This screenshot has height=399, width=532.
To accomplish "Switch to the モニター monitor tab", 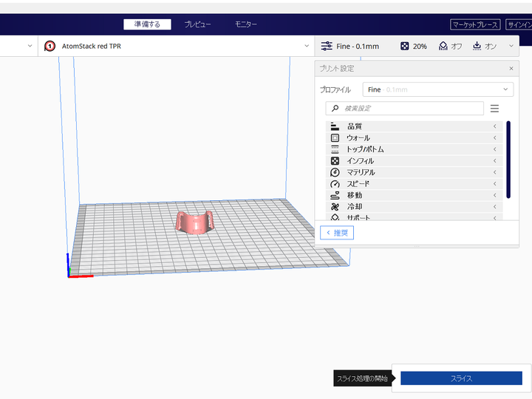I will pos(245,24).
